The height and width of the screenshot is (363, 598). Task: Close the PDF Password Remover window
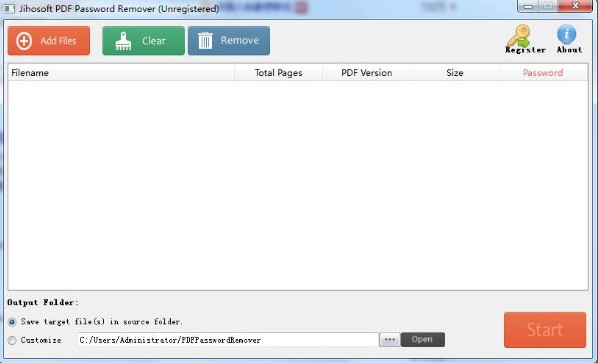pos(576,6)
